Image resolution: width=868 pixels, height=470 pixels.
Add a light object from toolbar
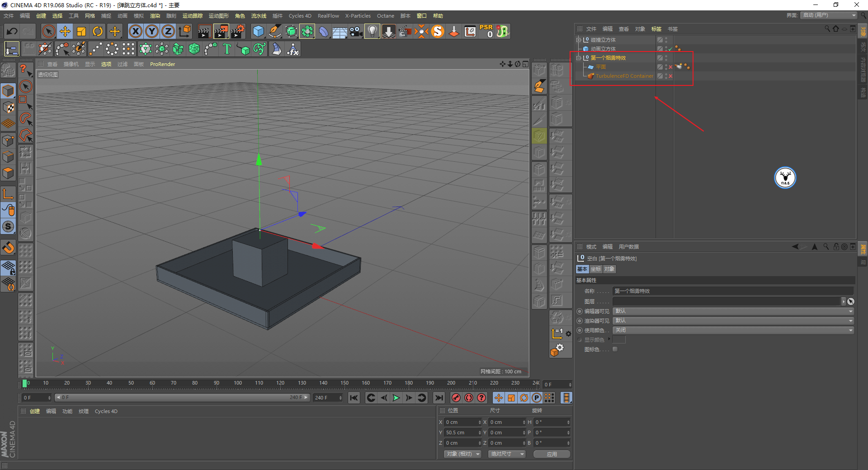point(372,31)
